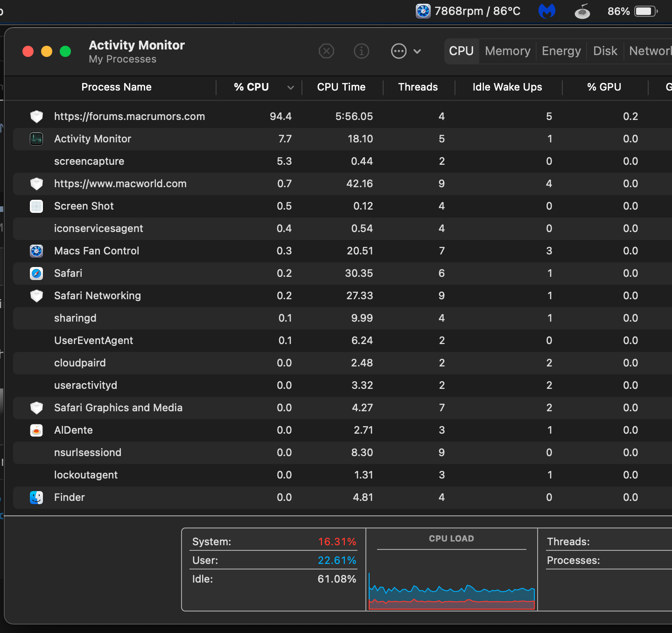
Task: Select the https://forums.macrumors.com process
Action: click(x=343, y=116)
